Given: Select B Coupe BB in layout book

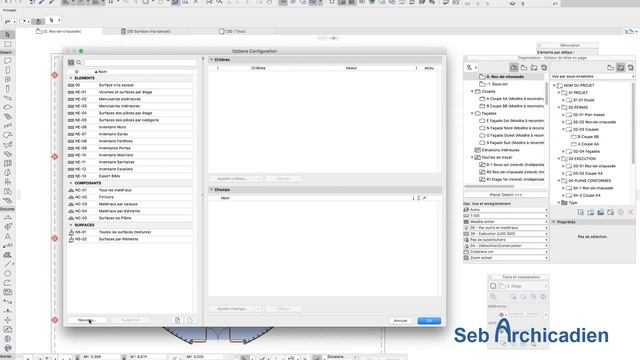Looking at the screenshot, I should (585, 137).
